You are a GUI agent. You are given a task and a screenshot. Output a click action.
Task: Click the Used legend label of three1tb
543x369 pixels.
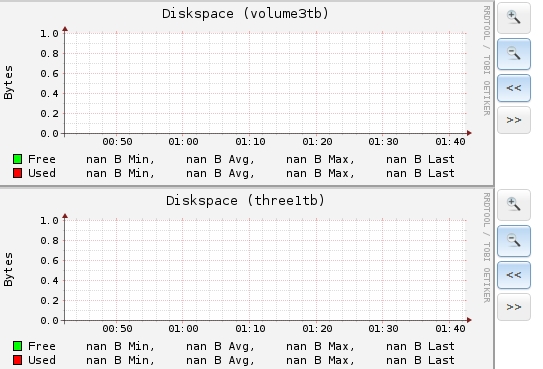(42, 360)
